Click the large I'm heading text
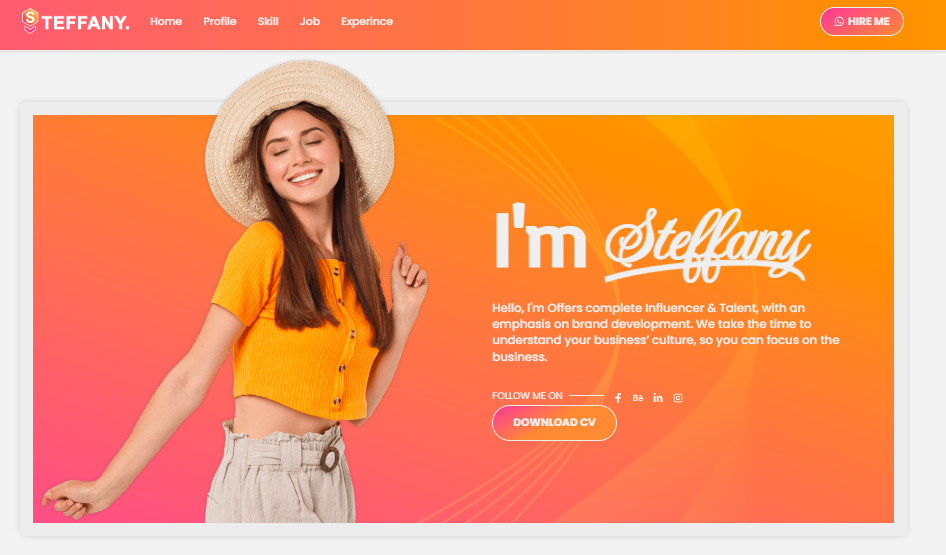 540,236
